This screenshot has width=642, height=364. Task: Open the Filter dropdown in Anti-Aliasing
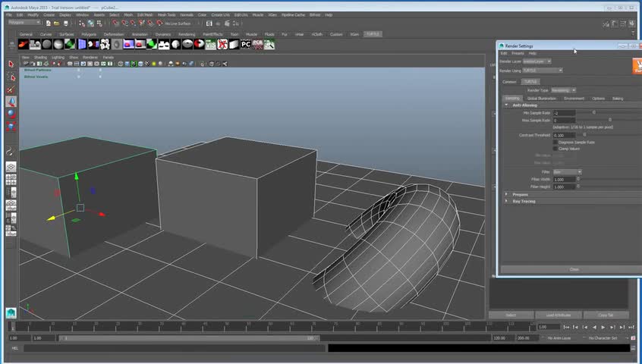(x=567, y=172)
